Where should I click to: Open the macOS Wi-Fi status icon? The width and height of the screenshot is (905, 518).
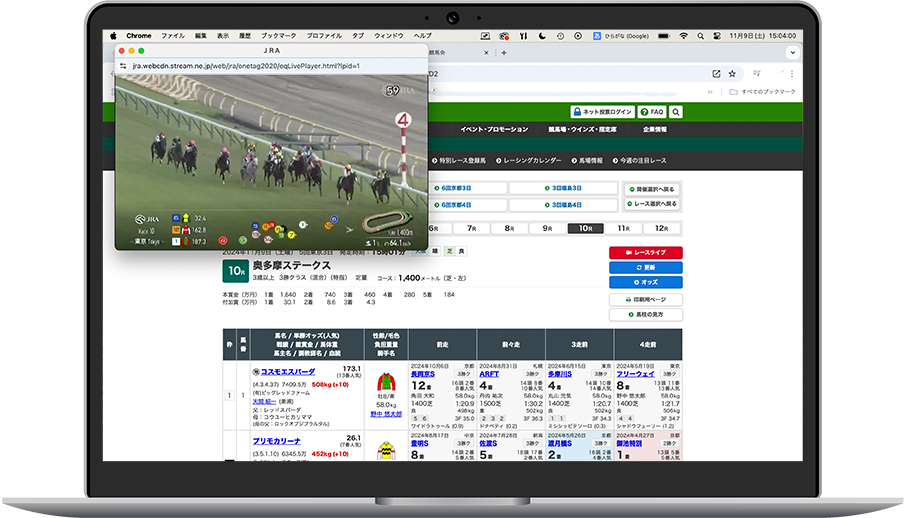pos(684,36)
